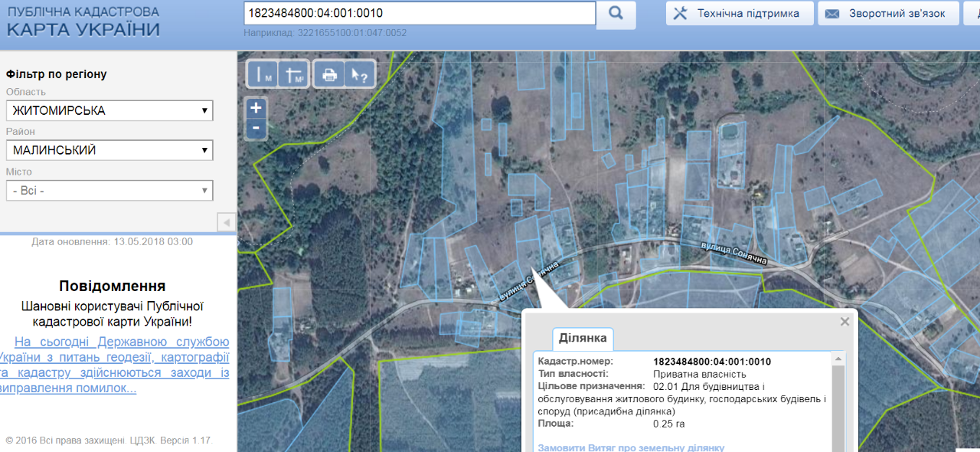Activate the parcel info pointer tool
The height and width of the screenshot is (452, 980).
coord(358,74)
